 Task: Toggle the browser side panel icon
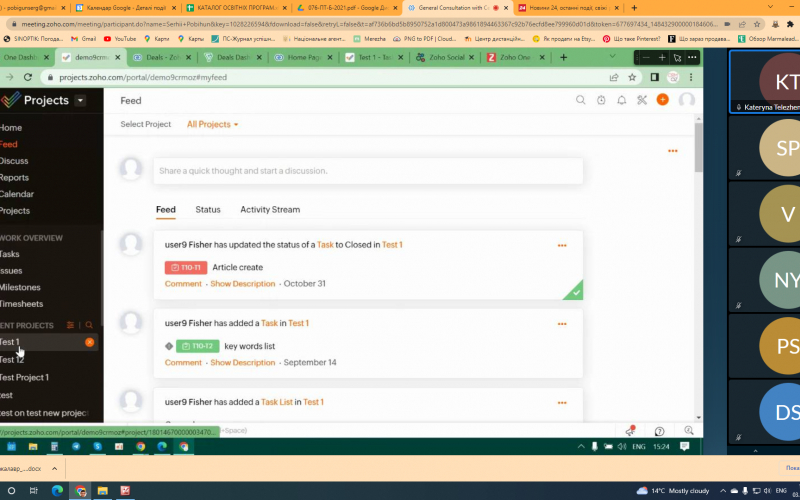pos(655,77)
